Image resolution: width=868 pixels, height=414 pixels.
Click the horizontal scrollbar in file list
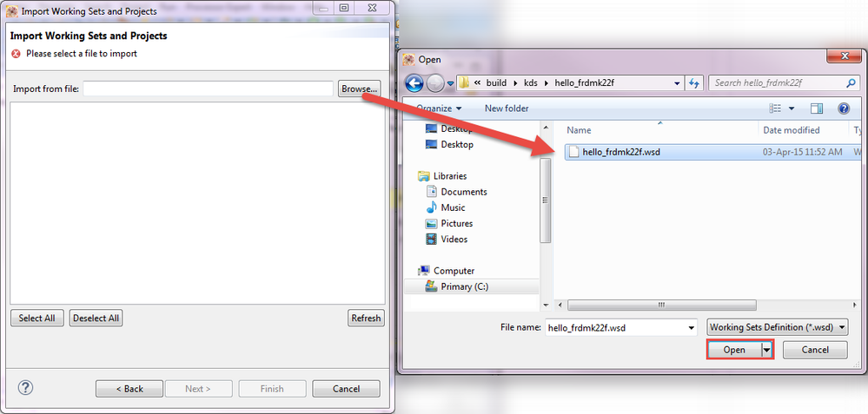[661, 306]
